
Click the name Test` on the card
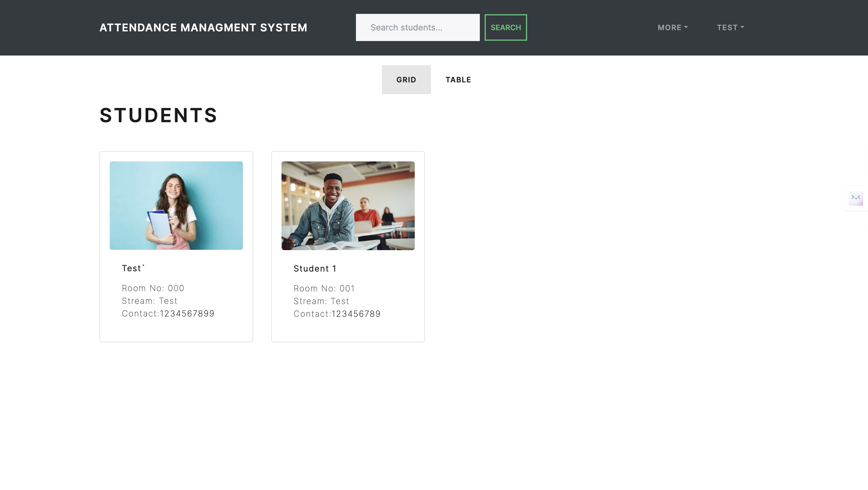(133, 268)
